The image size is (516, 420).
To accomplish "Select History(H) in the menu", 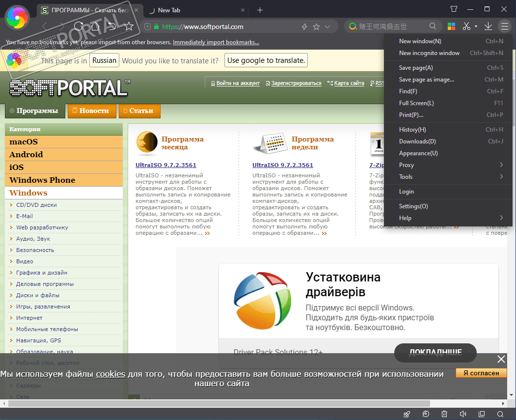I will pyautogui.click(x=448, y=130).
